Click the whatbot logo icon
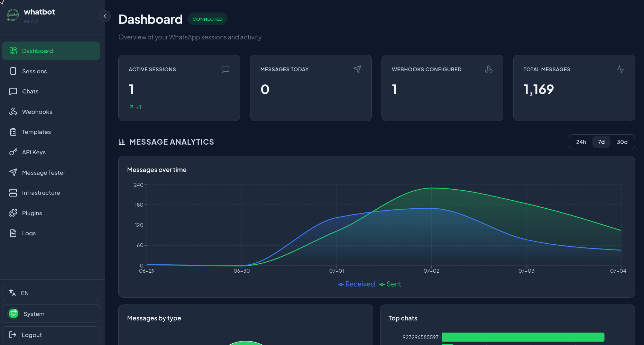Viewport: 644px width, 345px height. [13, 15]
